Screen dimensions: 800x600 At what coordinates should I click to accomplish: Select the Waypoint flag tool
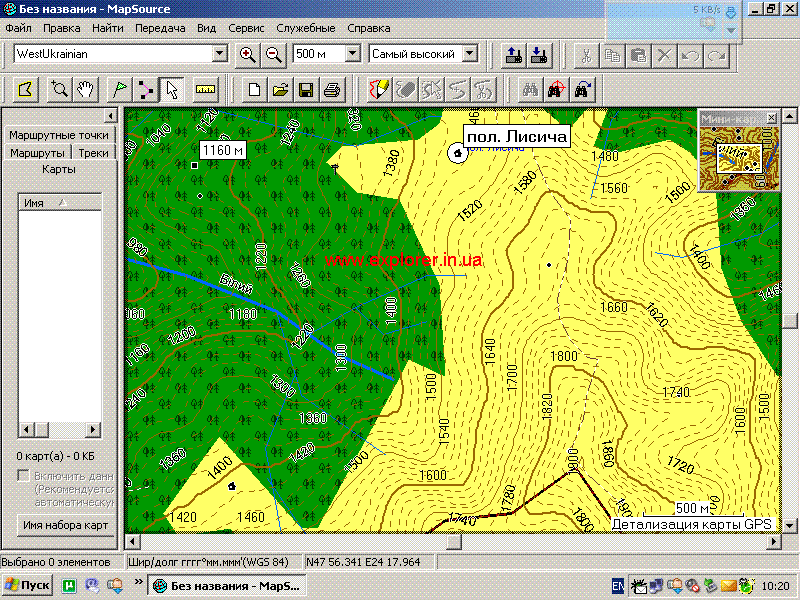pyautogui.click(x=120, y=89)
